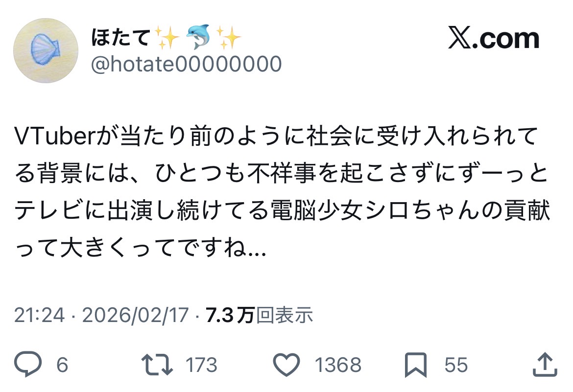Click the tweet text starting with VTuberが

282,192
